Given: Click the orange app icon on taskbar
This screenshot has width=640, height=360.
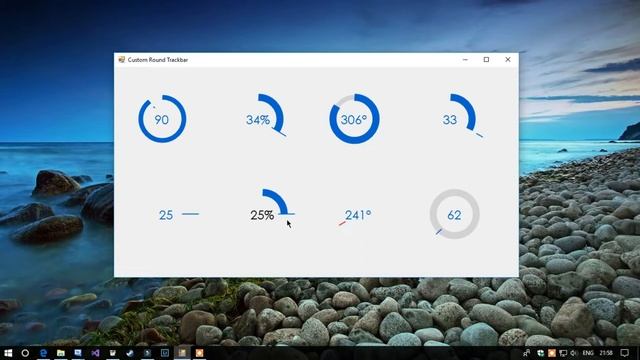Looking at the screenshot, I should [x=199, y=353].
